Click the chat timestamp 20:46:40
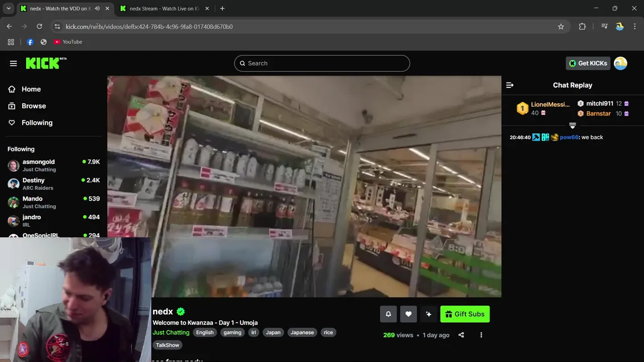 (x=520, y=137)
